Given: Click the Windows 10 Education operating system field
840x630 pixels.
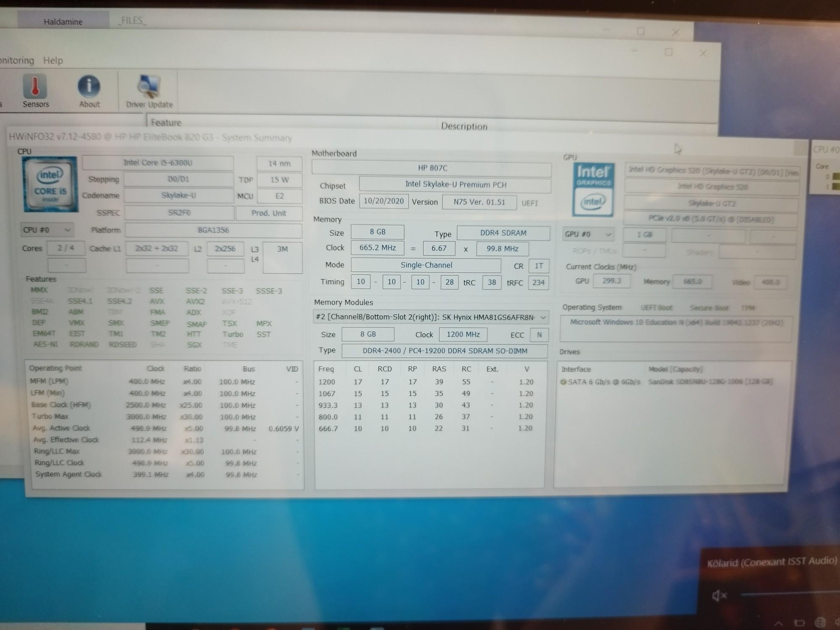Looking at the screenshot, I should click(676, 328).
